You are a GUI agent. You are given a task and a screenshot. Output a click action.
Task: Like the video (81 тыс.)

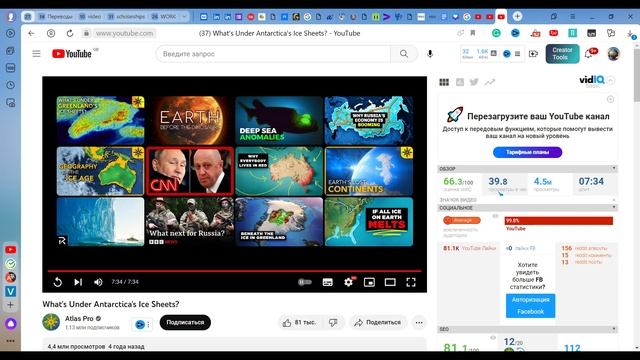tap(300, 322)
